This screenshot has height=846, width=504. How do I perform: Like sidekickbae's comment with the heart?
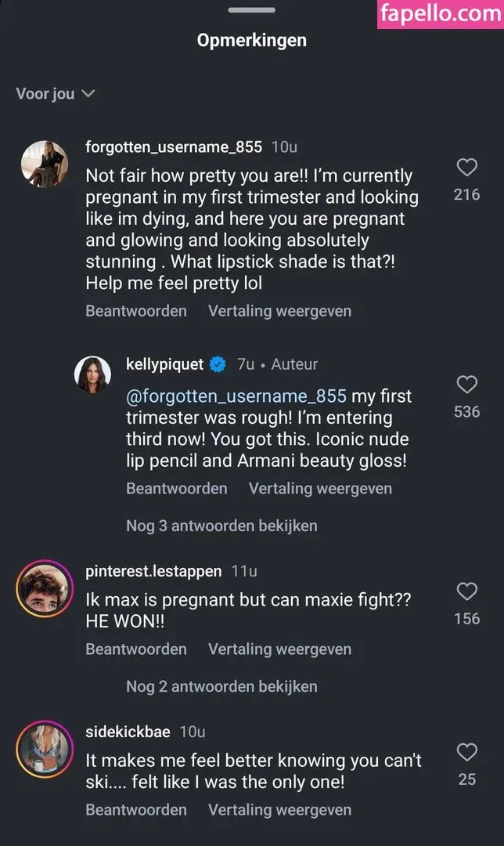[x=467, y=753]
